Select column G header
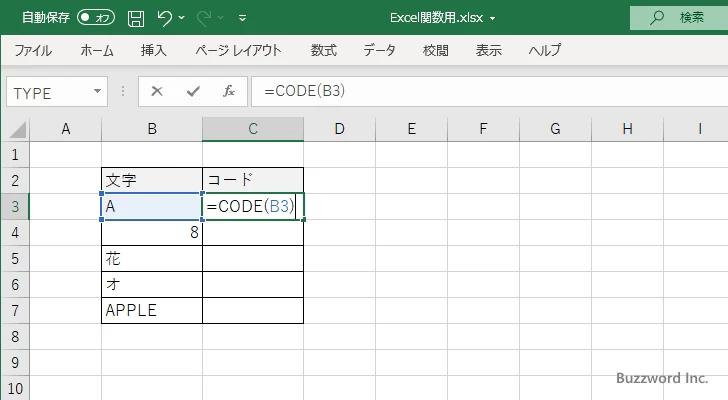 [555, 129]
